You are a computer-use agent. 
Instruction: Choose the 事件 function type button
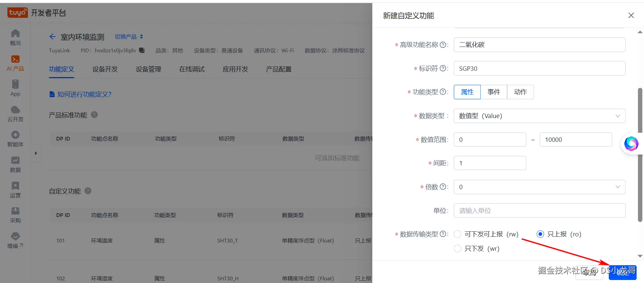click(x=494, y=92)
